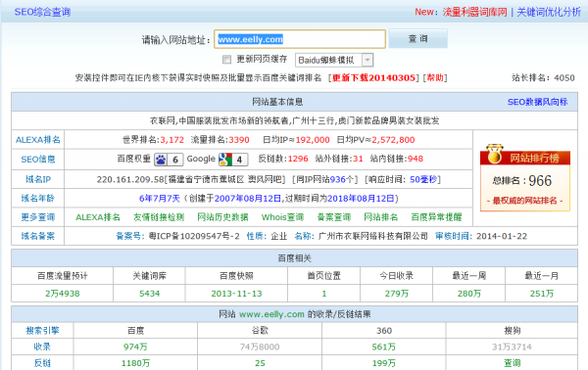The height and width of the screenshot is (370, 588).
Task: Open the Whois查询 link
Action: click(x=282, y=217)
